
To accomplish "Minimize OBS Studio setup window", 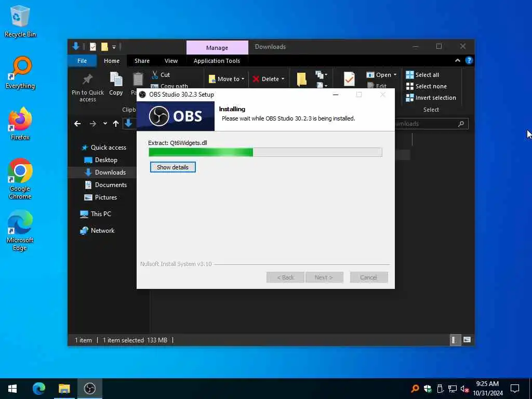I will coord(336,95).
